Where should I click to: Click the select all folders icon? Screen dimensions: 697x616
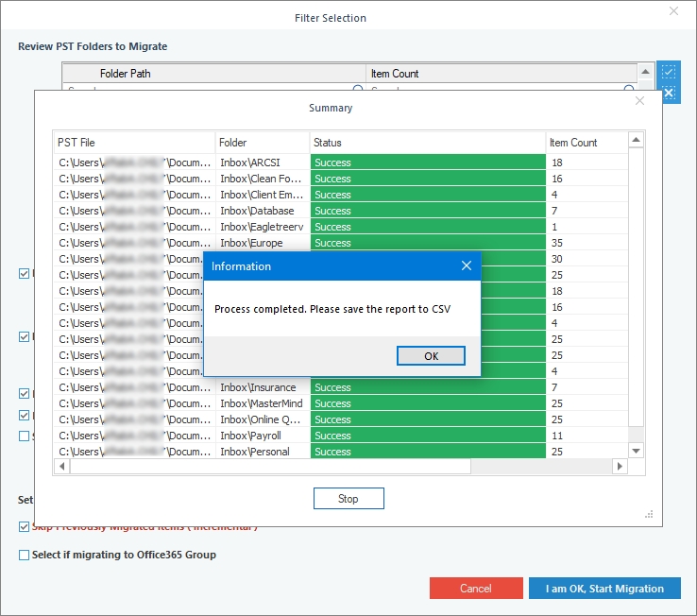pos(669,72)
